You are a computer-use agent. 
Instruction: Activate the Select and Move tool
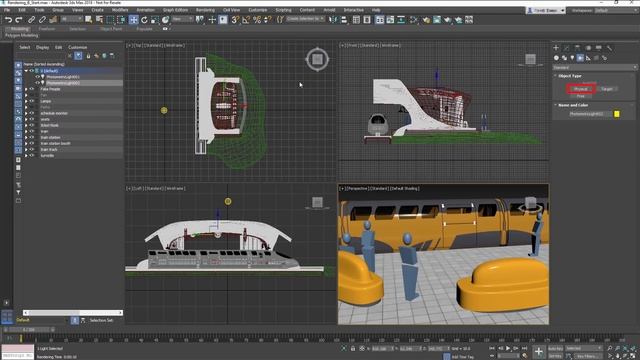click(133, 20)
